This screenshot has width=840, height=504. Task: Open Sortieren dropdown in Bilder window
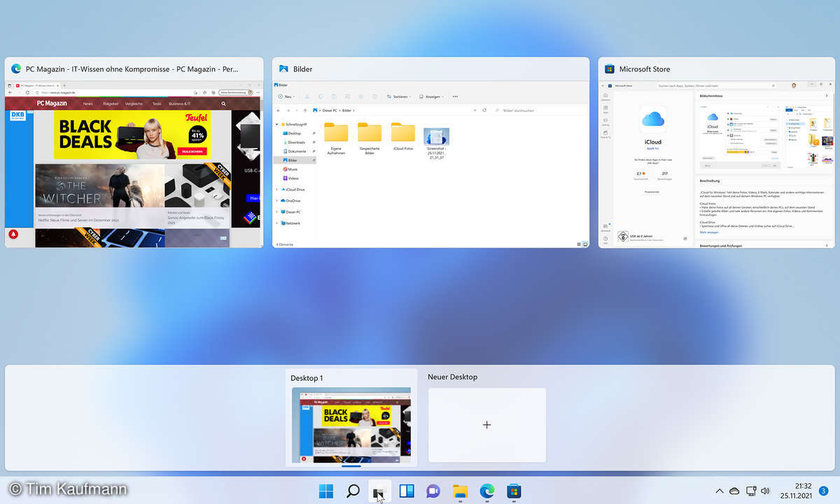[x=400, y=97]
